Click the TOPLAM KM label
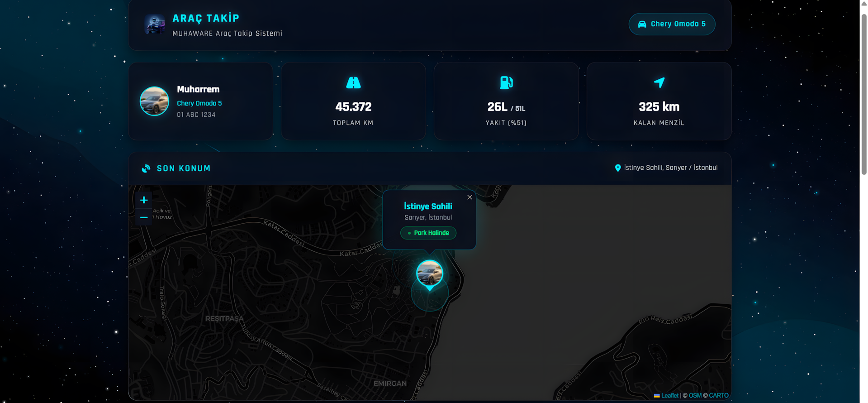Image resolution: width=868 pixels, height=403 pixels. 353,123
